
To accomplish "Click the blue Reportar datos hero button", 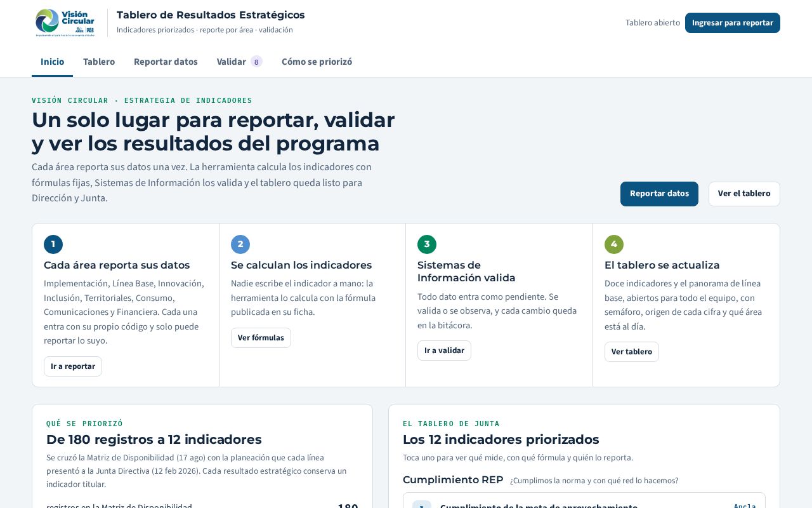I will tap(659, 194).
